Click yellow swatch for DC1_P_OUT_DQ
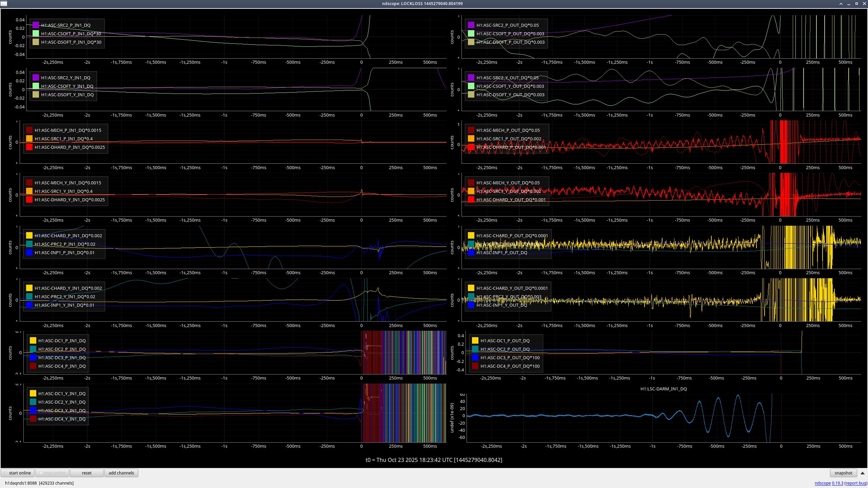Screen dimensions: 868x488 475,341
